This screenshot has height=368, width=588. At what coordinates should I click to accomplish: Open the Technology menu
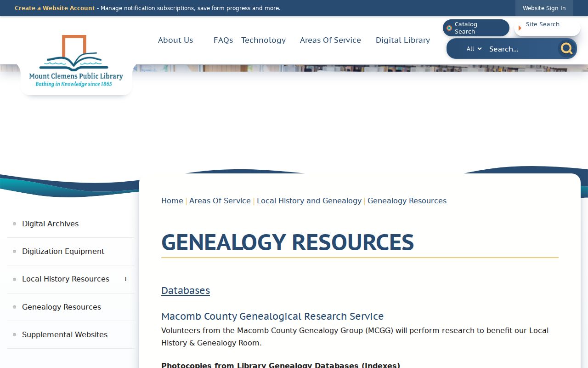[x=263, y=40]
